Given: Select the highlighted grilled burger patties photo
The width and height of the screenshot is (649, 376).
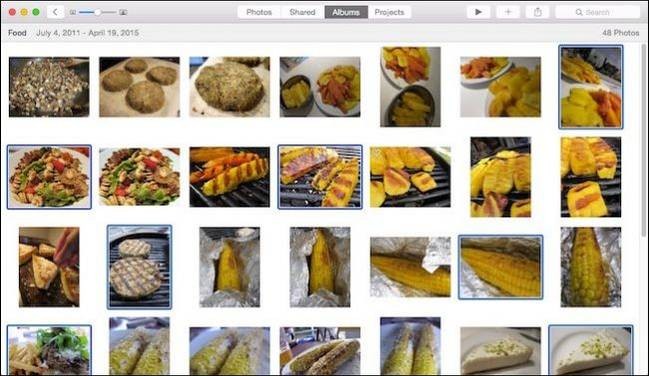Looking at the screenshot, I should click(139, 267).
